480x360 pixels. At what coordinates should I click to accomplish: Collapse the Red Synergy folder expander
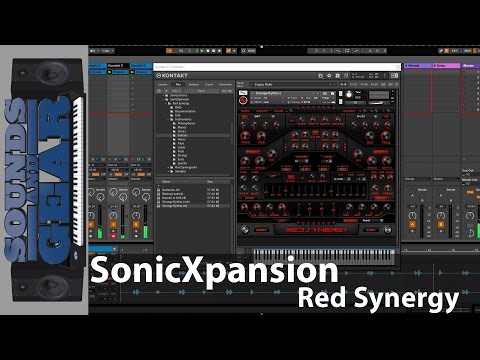pos(166,103)
